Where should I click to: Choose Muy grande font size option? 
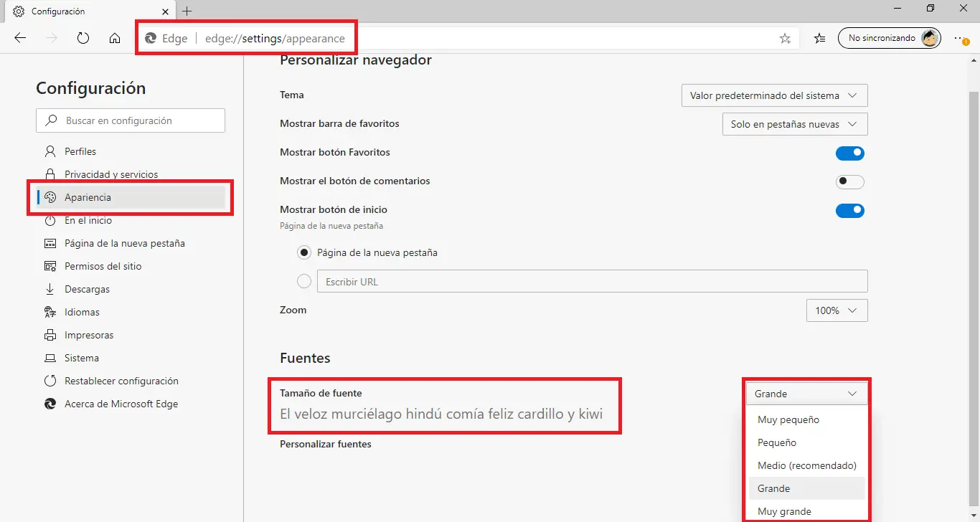pyautogui.click(x=784, y=511)
